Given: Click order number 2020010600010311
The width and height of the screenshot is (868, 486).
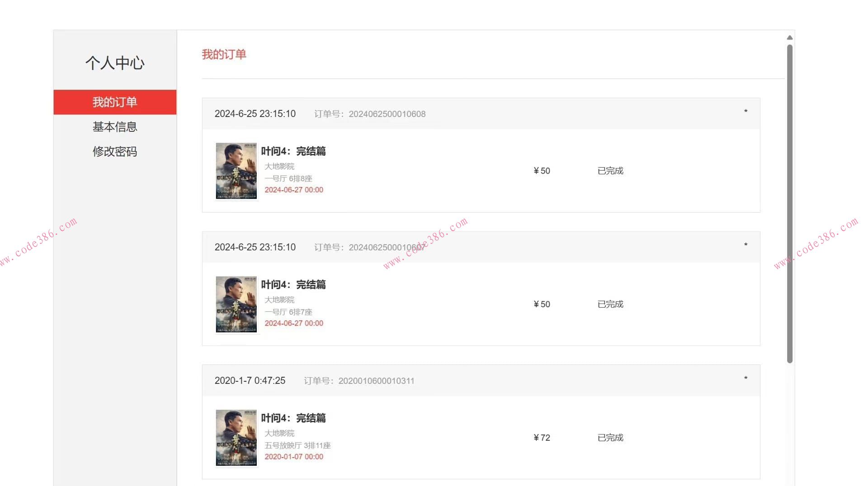Looking at the screenshot, I should click(x=376, y=381).
